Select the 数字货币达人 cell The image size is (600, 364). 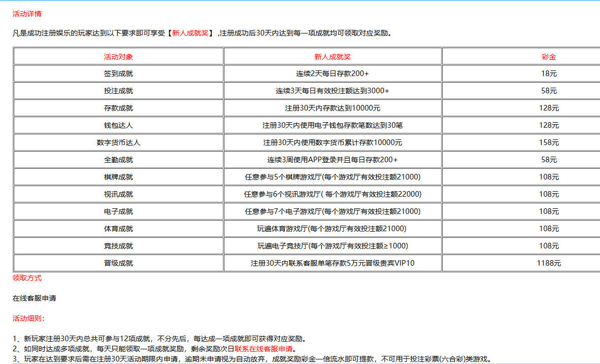click(x=118, y=142)
